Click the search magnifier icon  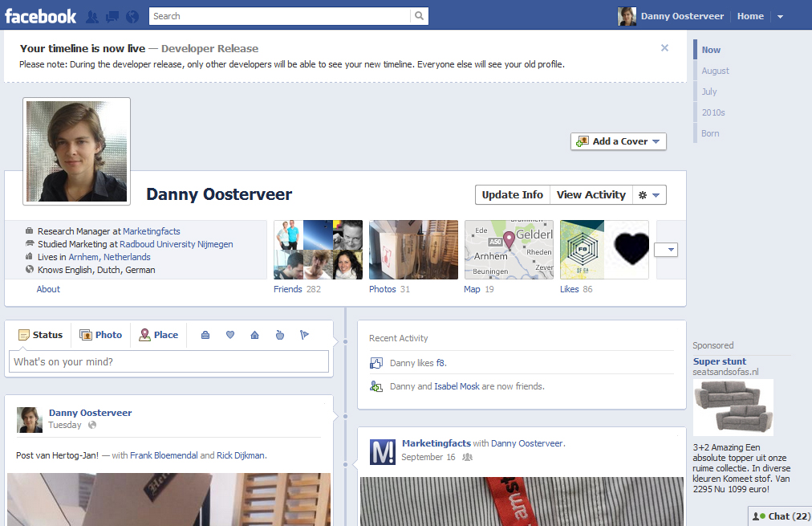[x=419, y=16]
